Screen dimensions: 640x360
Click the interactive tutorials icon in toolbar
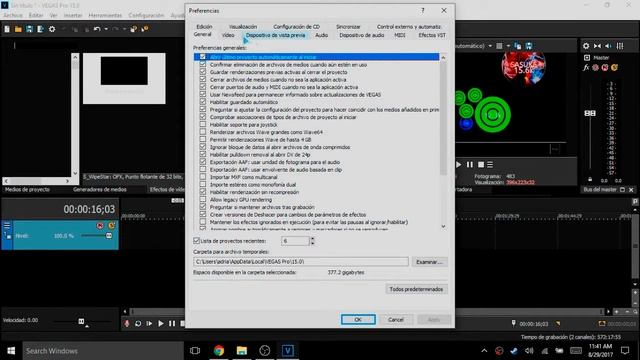[x=134, y=29]
